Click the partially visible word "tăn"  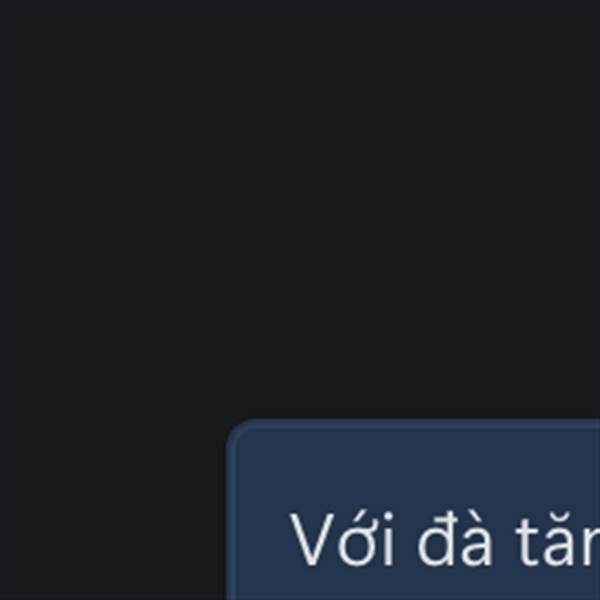[x=557, y=538]
